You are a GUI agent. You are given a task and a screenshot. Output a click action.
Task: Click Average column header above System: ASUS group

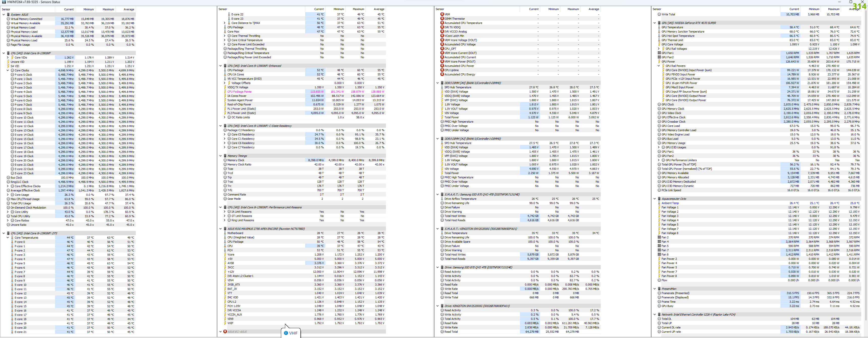(x=125, y=9)
